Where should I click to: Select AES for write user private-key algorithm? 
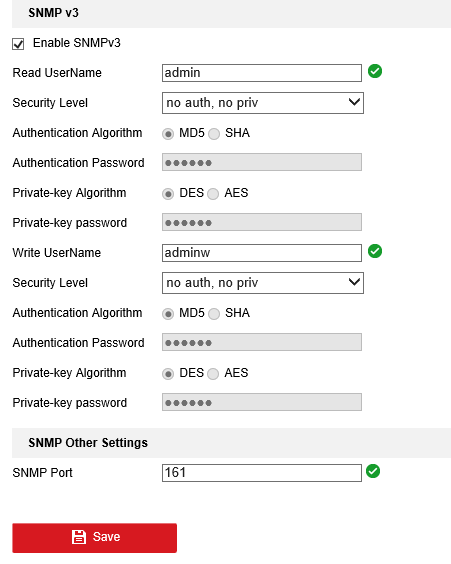pos(213,374)
